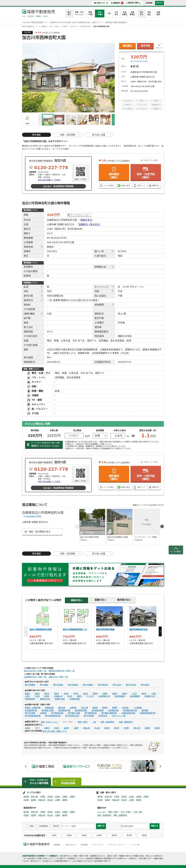Screen dimensions: 186x868
Task: Enlarge the 加古川市立西神吉小学校 photo
Action: click(x=119, y=522)
